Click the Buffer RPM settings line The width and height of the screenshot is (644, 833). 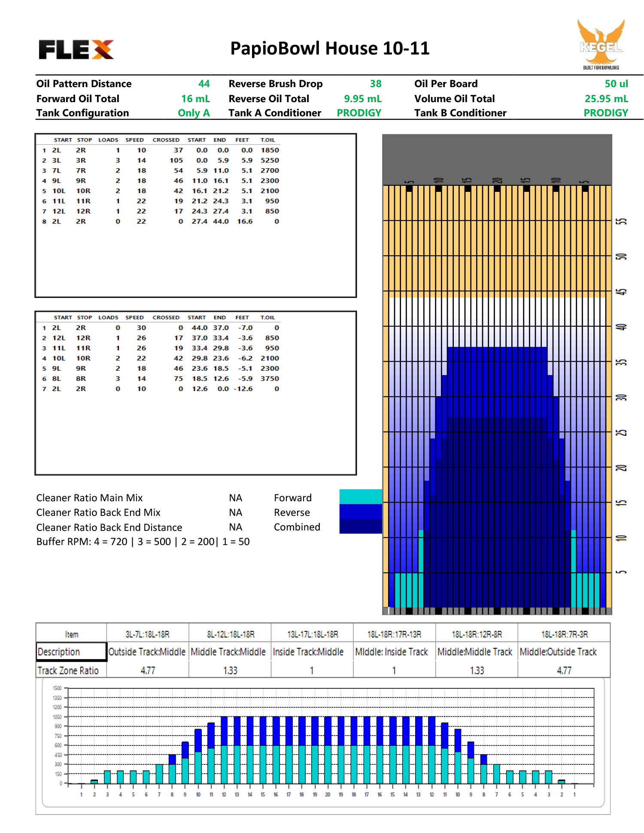pos(143,542)
